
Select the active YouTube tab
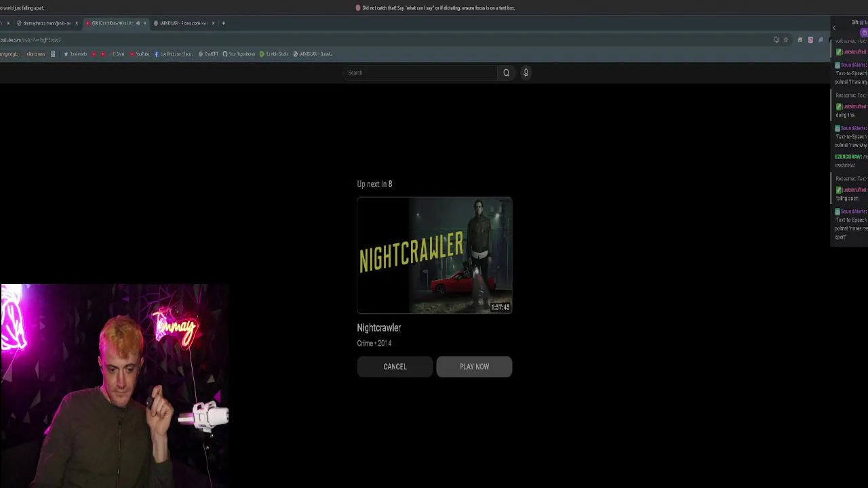tap(116, 23)
